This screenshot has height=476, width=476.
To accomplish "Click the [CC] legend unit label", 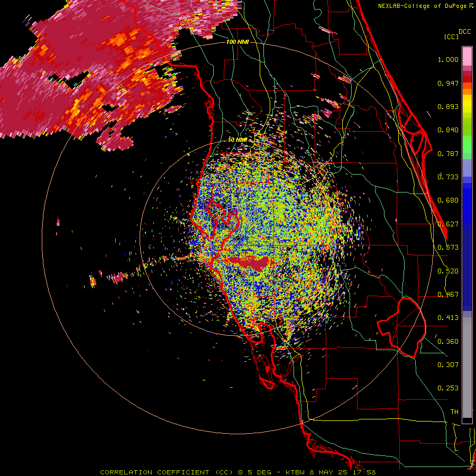I will point(451,36).
